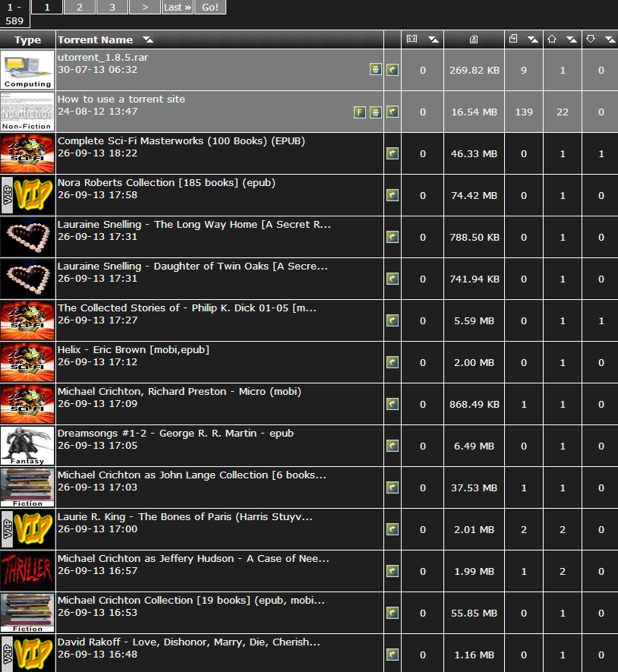618x672 pixels.
Task: Click the download icon for Nora Roberts Collection
Action: (x=393, y=195)
